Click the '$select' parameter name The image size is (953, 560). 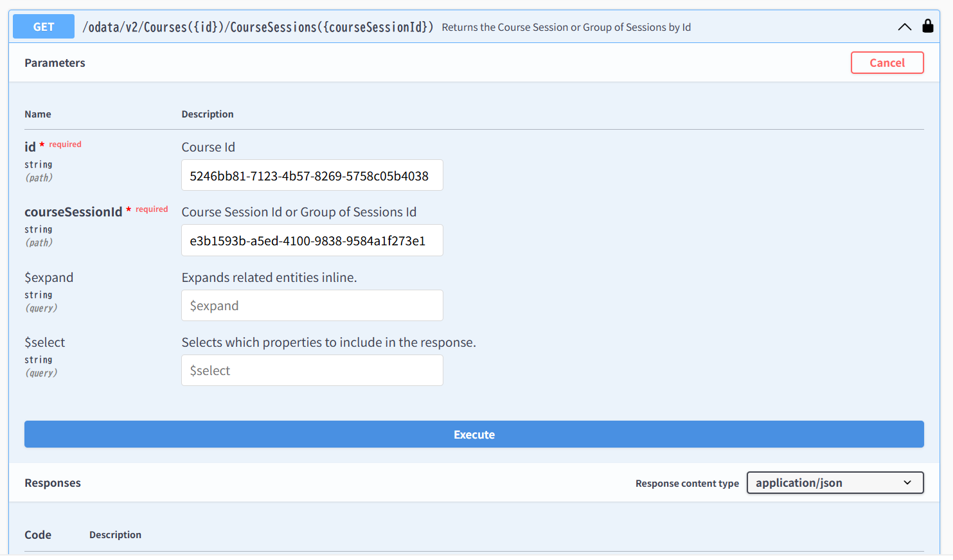click(45, 342)
